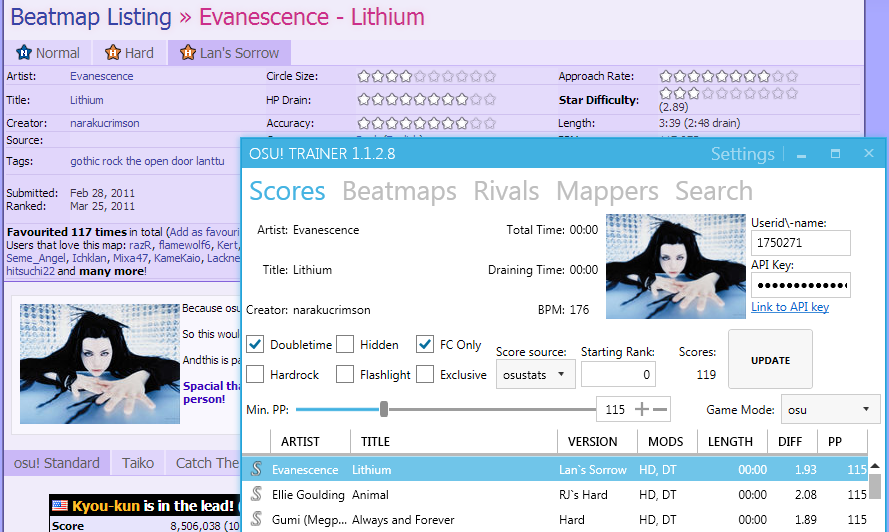889x532 pixels.
Task: Enable the Flashlight checkbox
Action: [345, 374]
